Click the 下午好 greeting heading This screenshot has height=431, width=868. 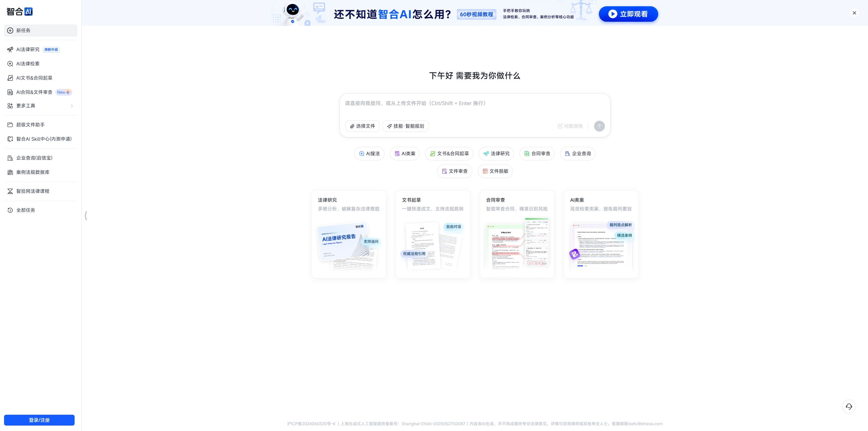pos(475,76)
